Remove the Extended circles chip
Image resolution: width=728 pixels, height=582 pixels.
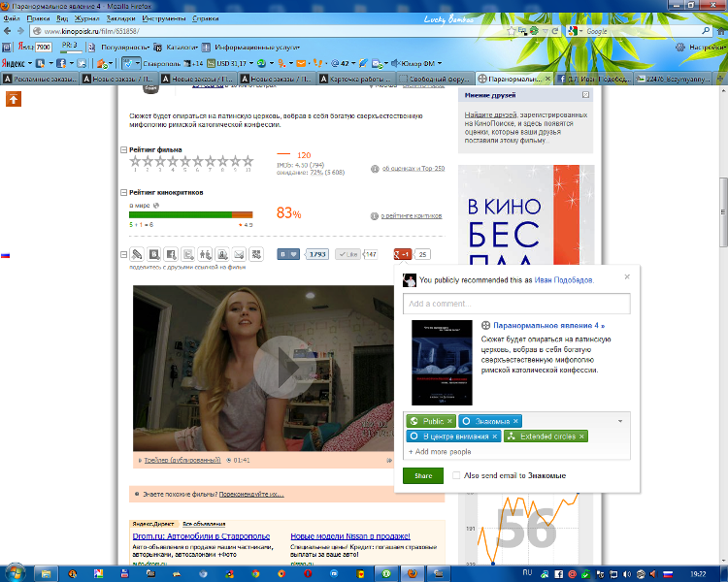(581, 436)
